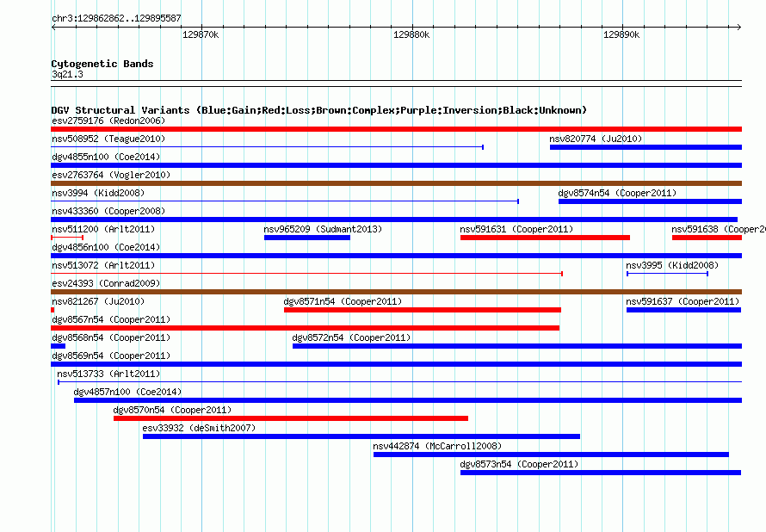Open dgv8571n54 (Cooper2011) label
766x532 pixels.
point(343,301)
